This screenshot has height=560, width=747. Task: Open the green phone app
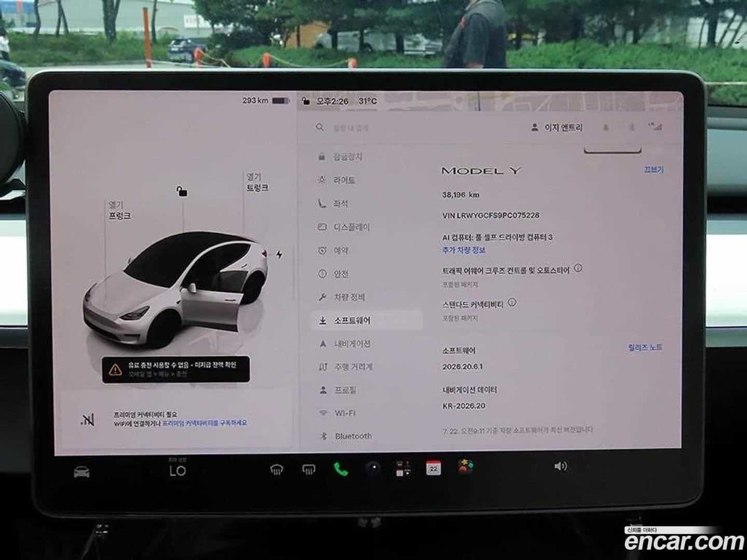[x=341, y=469]
